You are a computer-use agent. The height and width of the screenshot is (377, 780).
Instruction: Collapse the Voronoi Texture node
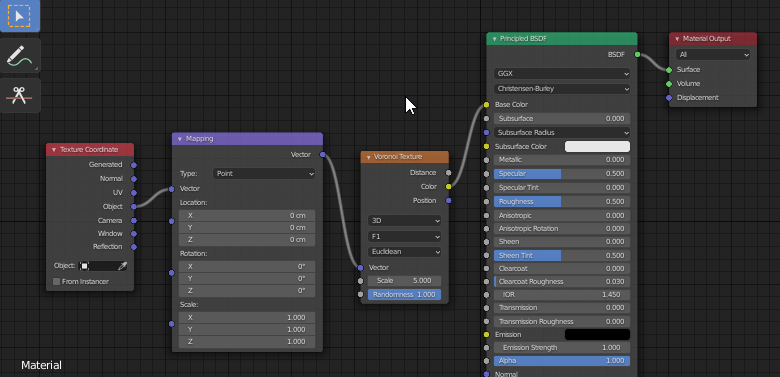[x=368, y=157]
